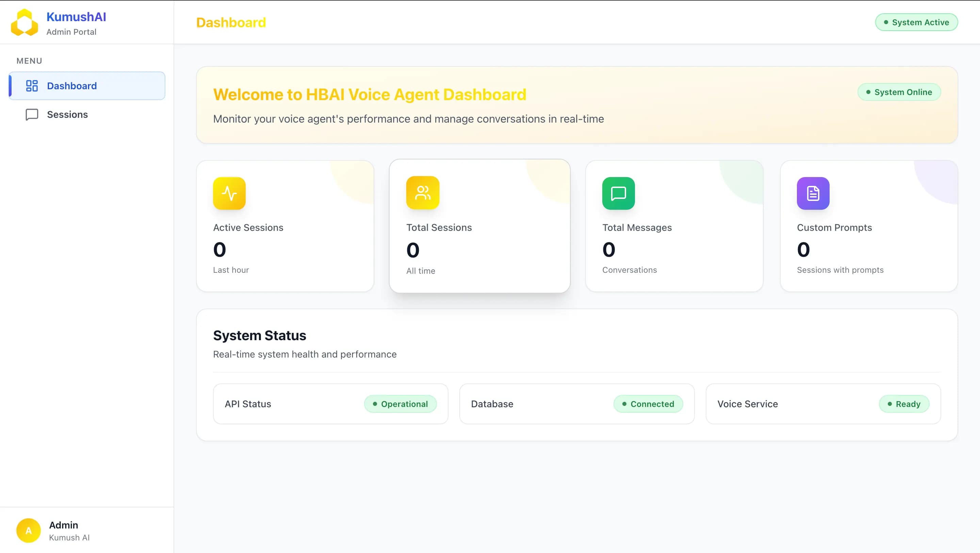This screenshot has height=553, width=980.
Task: Click the Active Sessions pulse icon
Action: coord(229,193)
